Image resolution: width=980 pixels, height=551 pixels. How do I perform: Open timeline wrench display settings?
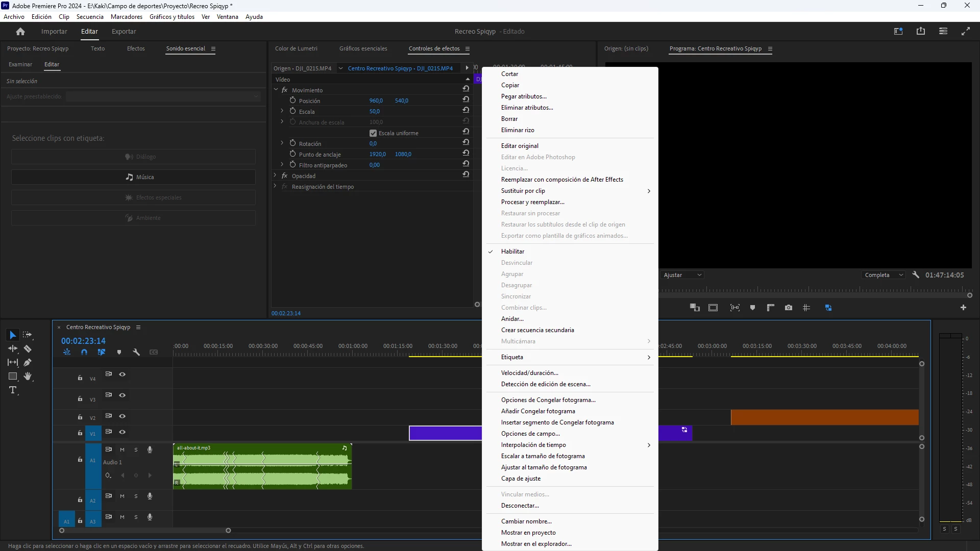click(136, 352)
